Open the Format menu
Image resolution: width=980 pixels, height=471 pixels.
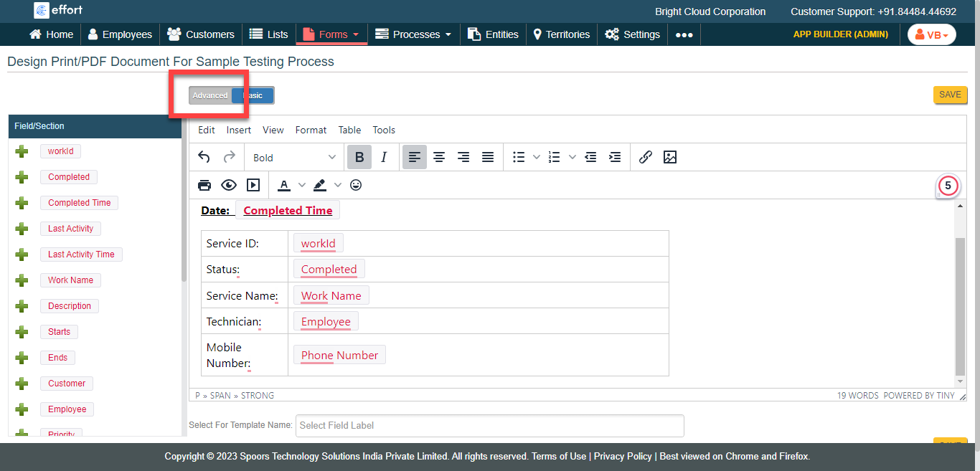click(x=311, y=130)
